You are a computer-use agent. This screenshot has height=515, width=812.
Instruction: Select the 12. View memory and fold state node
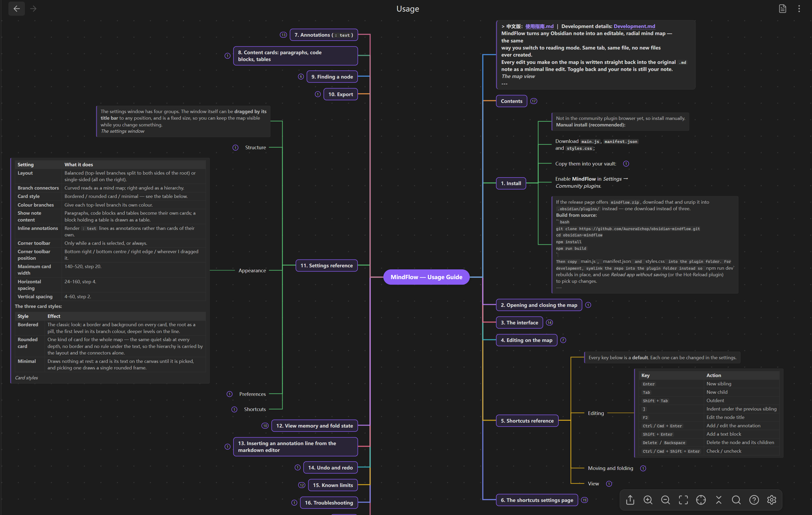coord(315,426)
